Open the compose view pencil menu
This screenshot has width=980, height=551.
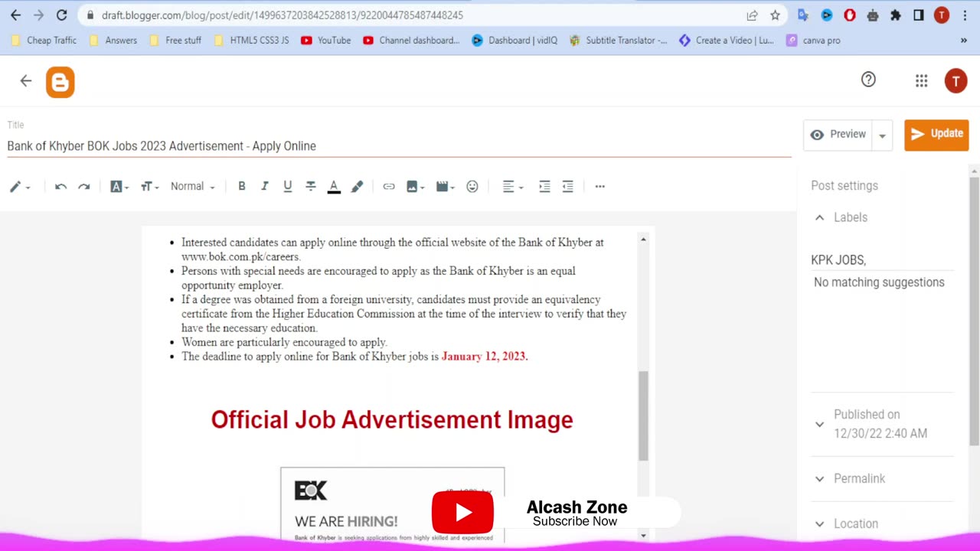pyautogui.click(x=19, y=187)
